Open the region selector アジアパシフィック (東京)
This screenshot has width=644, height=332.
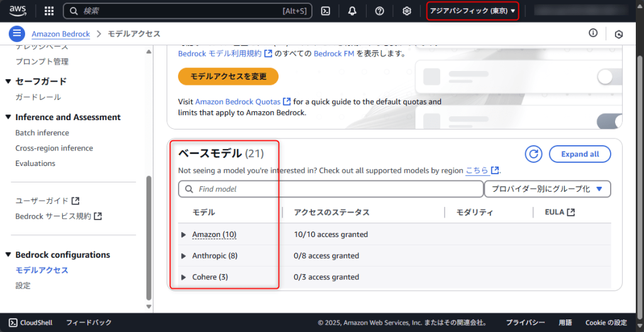click(473, 11)
